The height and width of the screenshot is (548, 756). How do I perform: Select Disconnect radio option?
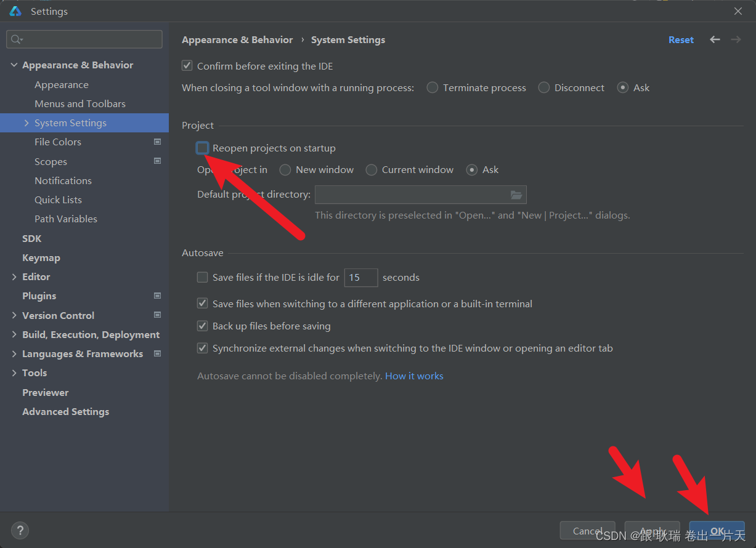[x=544, y=87]
